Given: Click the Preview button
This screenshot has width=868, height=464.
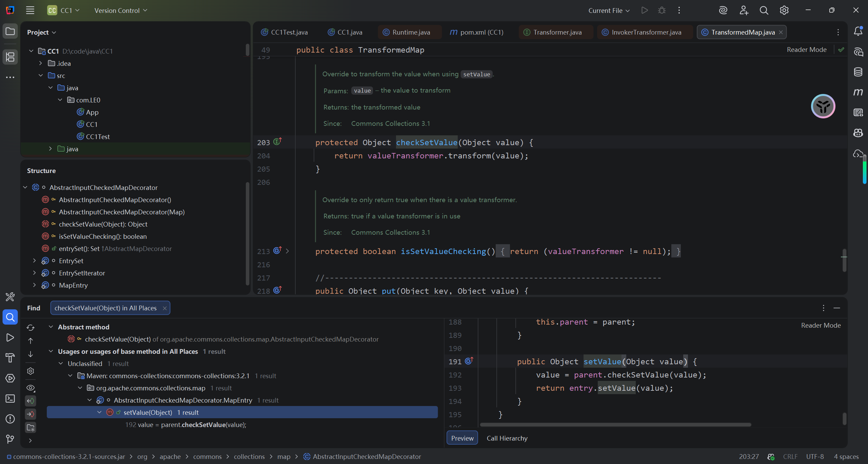Looking at the screenshot, I should (x=462, y=438).
